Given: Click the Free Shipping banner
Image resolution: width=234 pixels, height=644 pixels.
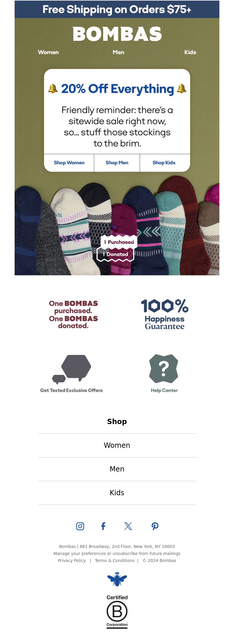Looking at the screenshot, I should (117, 9).
